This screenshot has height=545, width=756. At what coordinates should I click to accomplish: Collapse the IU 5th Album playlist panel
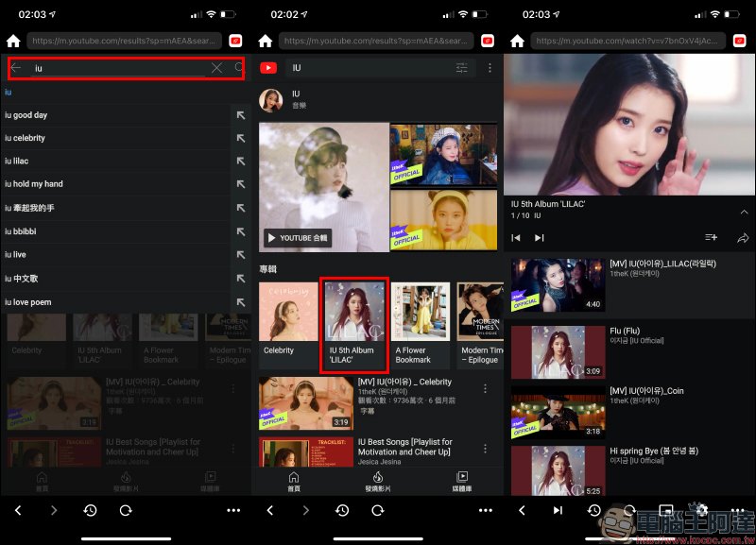[744, 212]
